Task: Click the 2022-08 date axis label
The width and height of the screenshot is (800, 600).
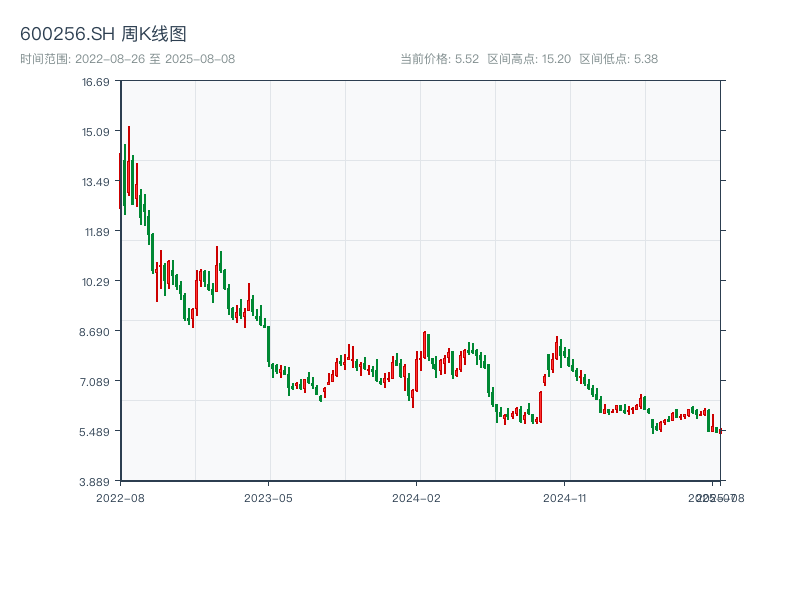Action: coord(120,497)
